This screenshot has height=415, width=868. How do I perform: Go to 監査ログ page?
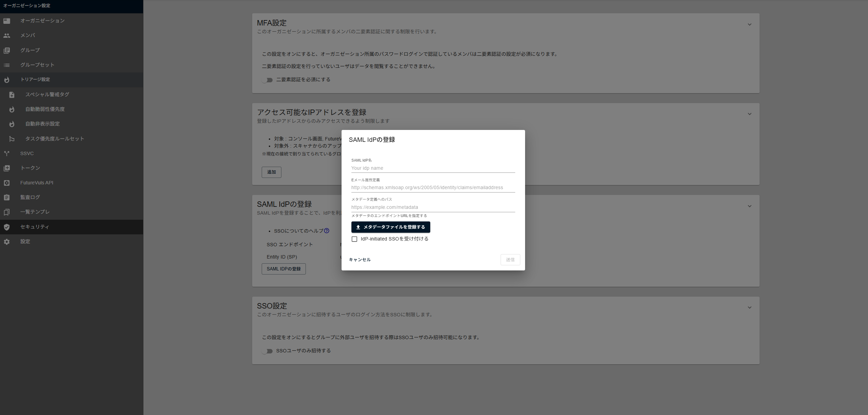[x=71, y=197]
